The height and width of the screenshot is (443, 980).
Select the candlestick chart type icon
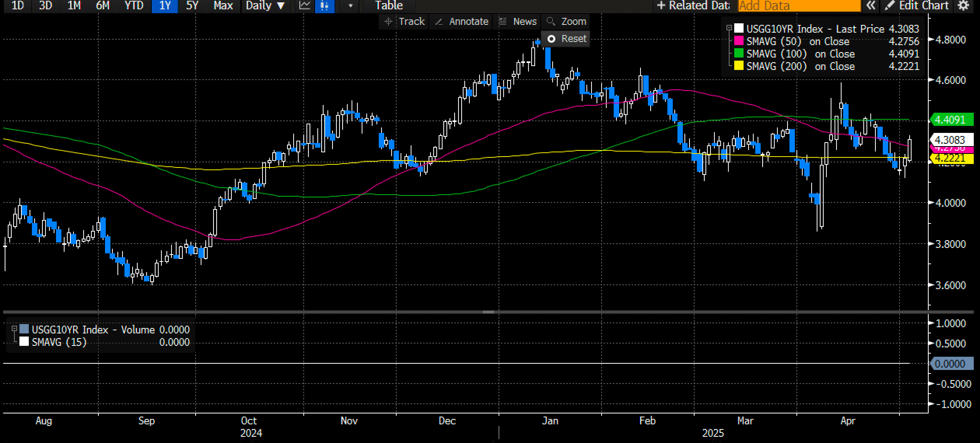324,6
